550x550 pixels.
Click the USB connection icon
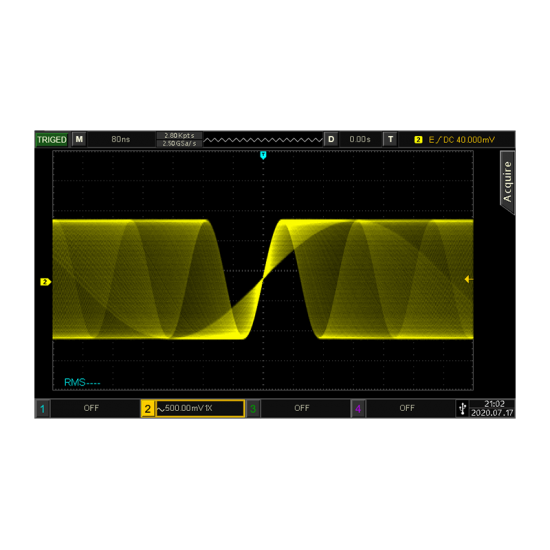462,409
